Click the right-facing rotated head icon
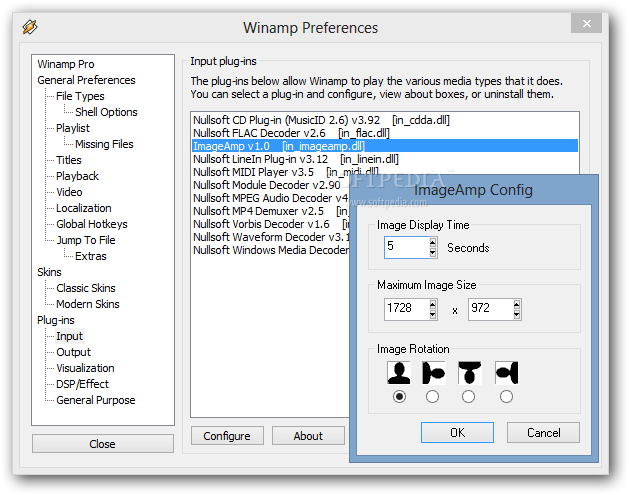Image resolution: width=629 pixels, height=495 pixels. pyautogui.click(x=434, y=373)
